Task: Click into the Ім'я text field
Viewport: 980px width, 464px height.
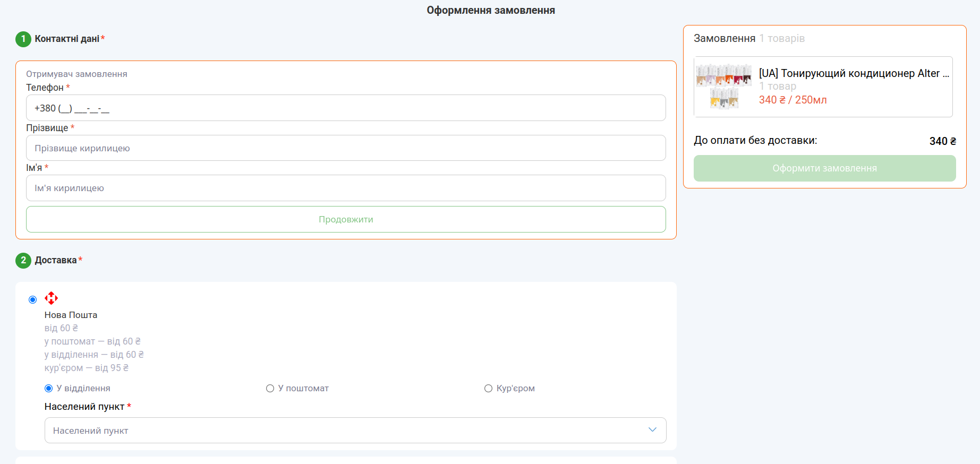Action: click(345, 188)
